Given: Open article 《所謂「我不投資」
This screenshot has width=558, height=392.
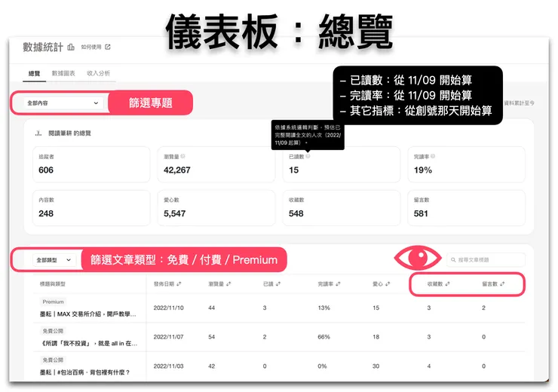Looking at the screenshot, I should [x=89, y=343].
